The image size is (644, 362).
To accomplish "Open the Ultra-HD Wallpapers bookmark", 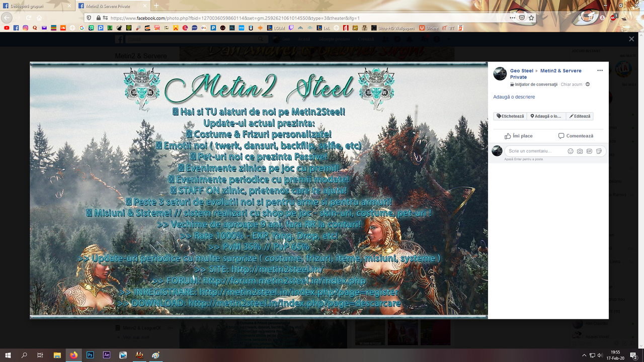I will point(393,28).
